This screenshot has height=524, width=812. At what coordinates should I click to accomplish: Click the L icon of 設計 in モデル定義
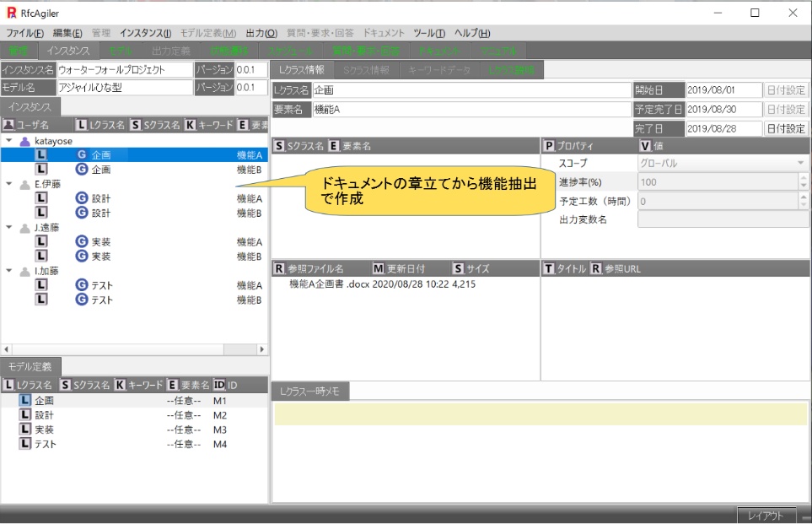(25, 415)
